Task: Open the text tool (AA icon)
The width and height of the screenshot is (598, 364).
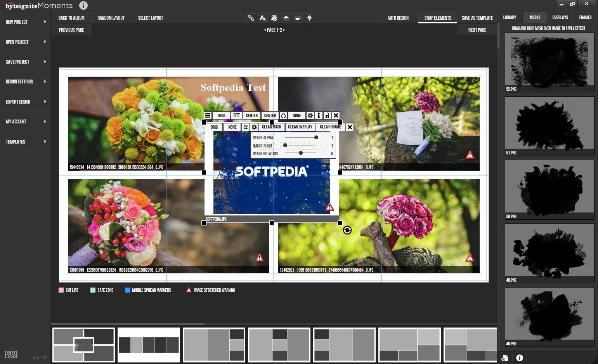Action: tap(263, 18)
